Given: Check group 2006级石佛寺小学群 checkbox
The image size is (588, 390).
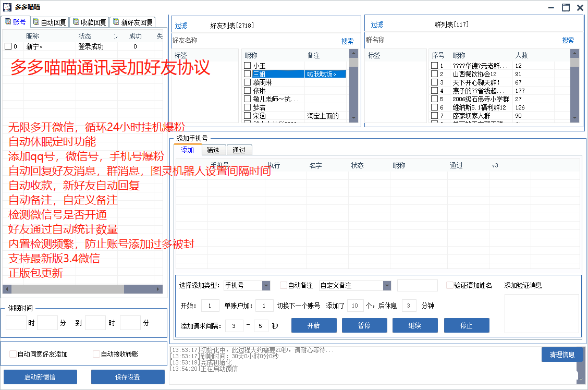Looking at the screenshot, I should pyautogui.click(x=434, y=99).
